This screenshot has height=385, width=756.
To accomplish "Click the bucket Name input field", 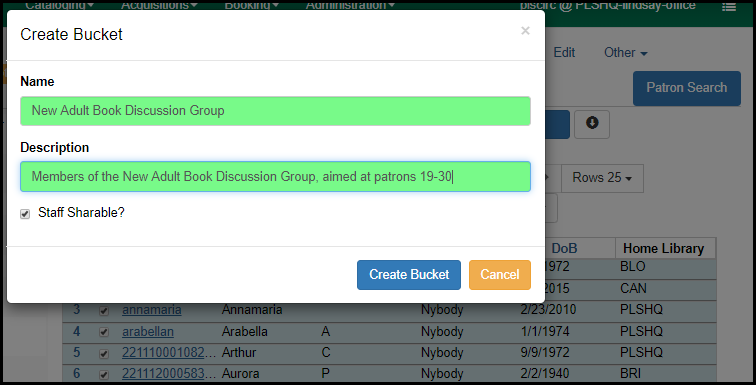I will click(275, 111).
